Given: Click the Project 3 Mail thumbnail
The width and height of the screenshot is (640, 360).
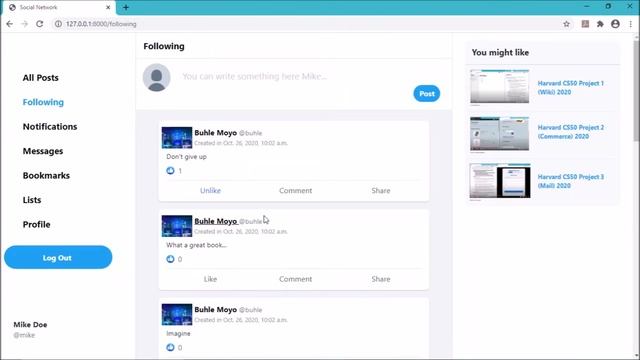Looking at the screenshot, I should (x=500, y=181).
